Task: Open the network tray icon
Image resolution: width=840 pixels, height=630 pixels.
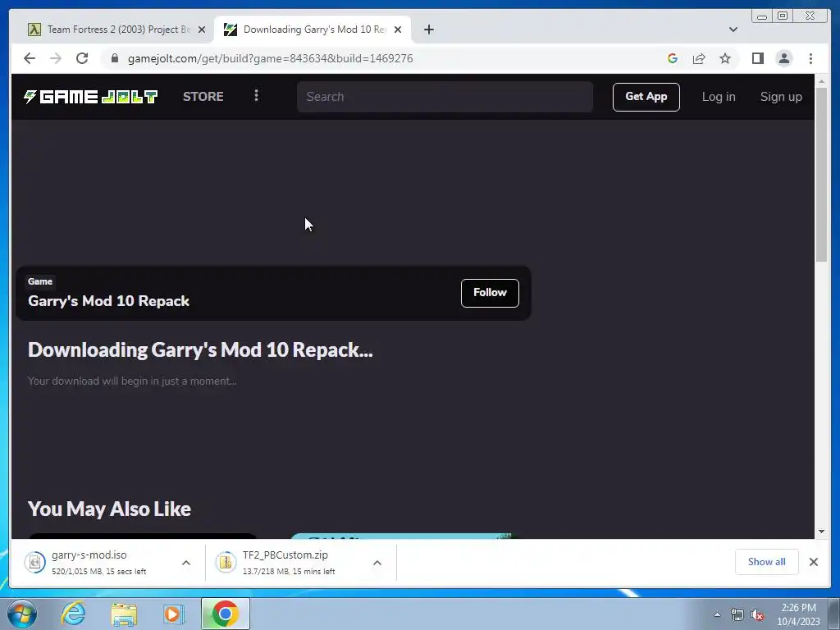Action: 737,614
